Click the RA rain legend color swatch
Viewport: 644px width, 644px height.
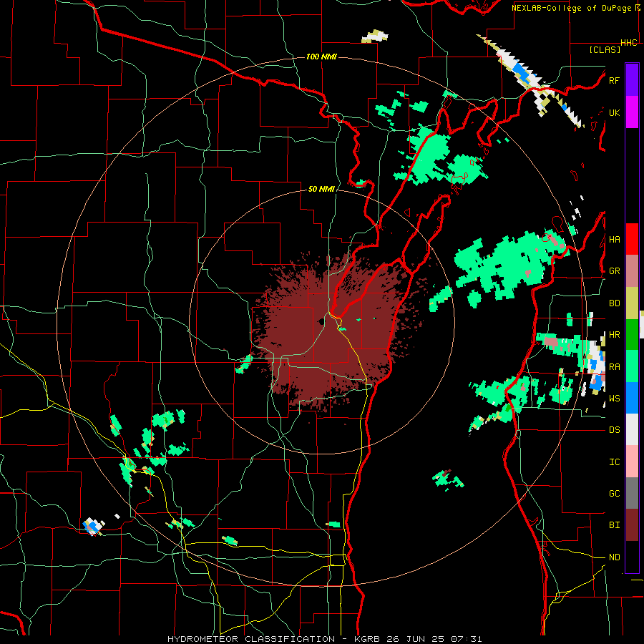632,366
